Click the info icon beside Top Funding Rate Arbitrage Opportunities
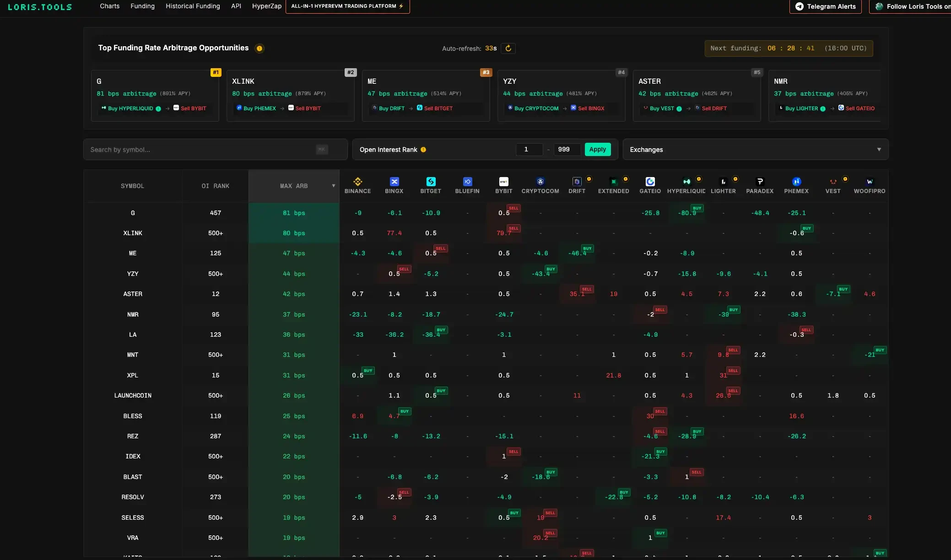This screenshot has height=560, width=951. (259, 48)
